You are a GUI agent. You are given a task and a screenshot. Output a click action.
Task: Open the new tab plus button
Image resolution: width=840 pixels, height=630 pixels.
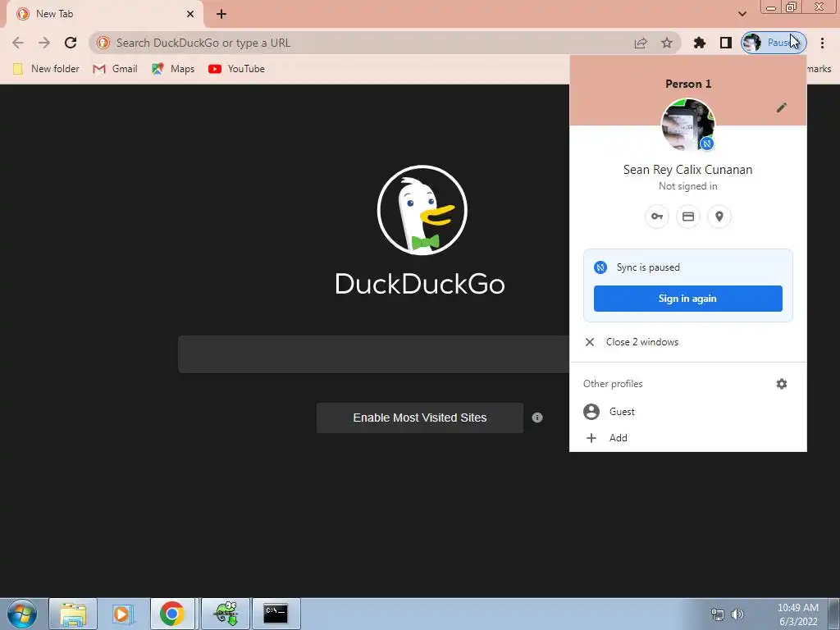pyautogui.click(x=221, y=14)
